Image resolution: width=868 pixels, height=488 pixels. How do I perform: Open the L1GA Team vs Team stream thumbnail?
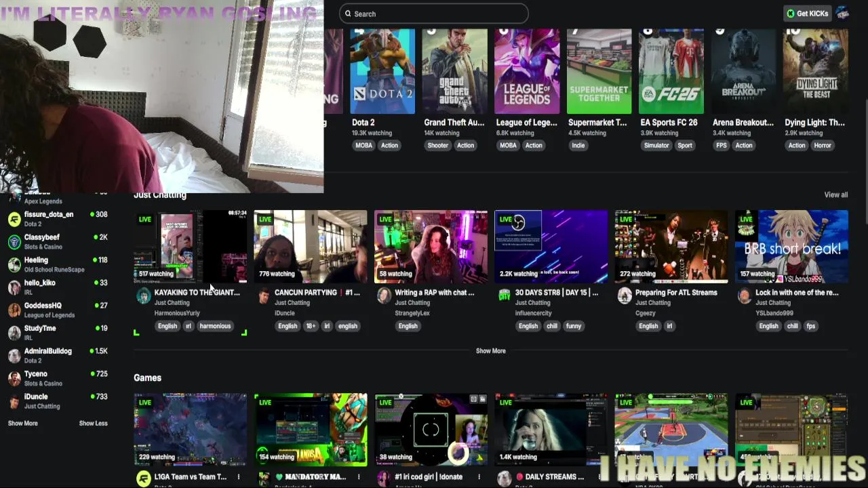tap(191, 430)
